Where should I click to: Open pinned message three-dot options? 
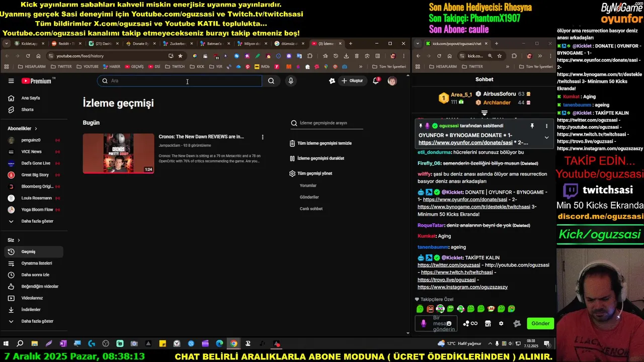pyautogui.click(x=547, y=126)
